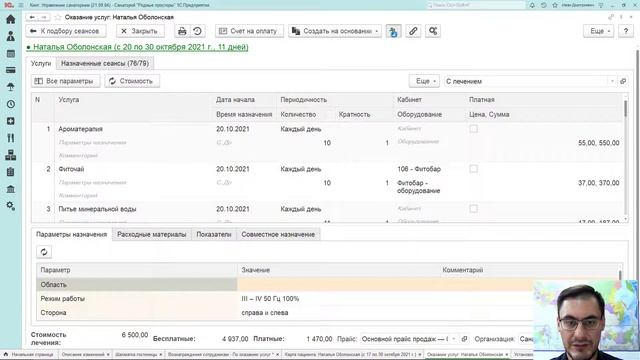
Task: Open the calendar grid icon in sidebar
Action: (x=11, y=53)
